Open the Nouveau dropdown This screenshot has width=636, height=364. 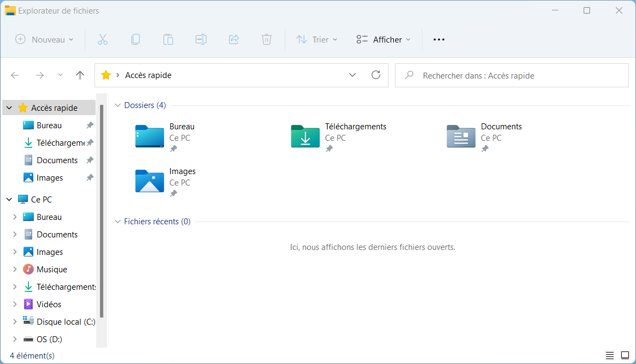click(45, 39)
